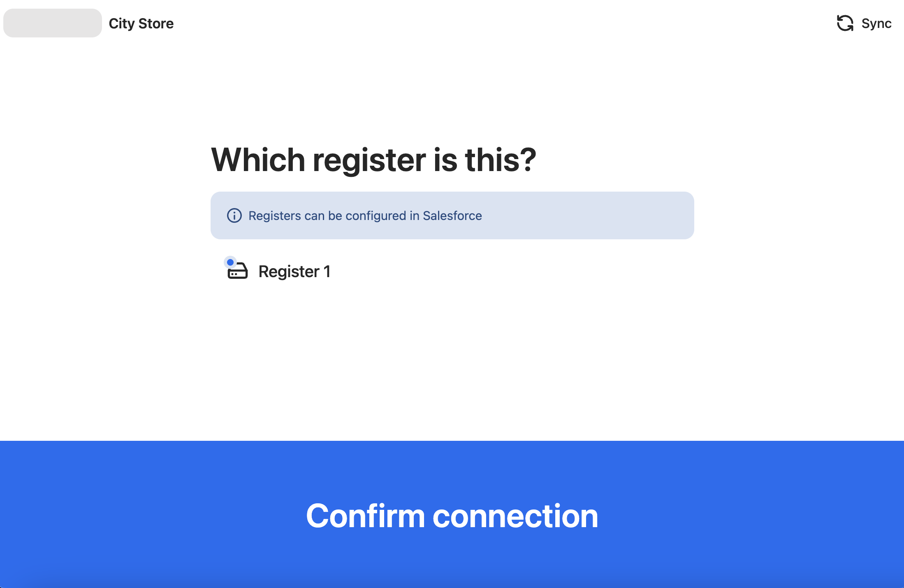Click the register device icon beside Register 1
The height and width of the screenshot is (588, 904).
click(237, 272)
